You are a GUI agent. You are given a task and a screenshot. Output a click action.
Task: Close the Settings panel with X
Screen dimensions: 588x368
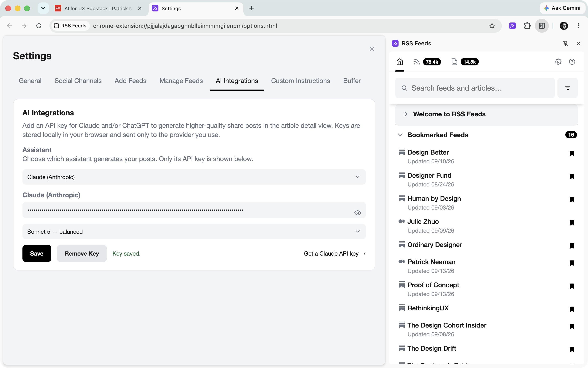coord(372,49)
